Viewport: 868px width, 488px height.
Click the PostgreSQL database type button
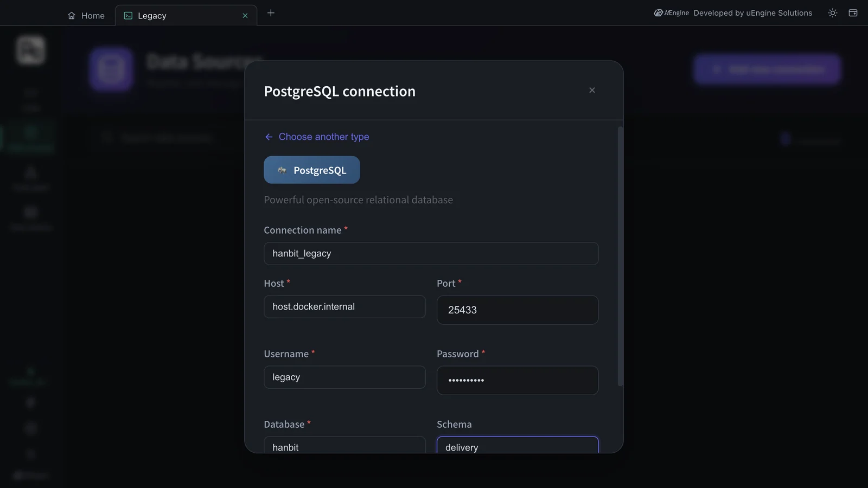point(312,170)
